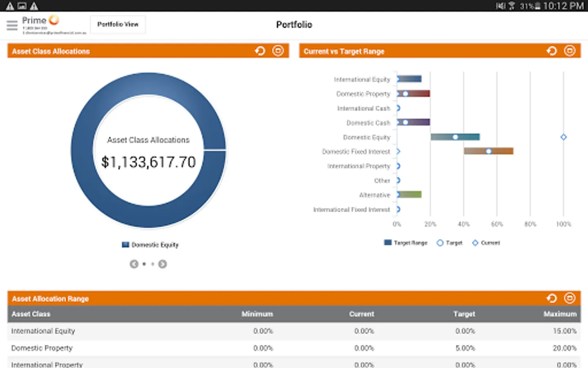
Task: Click the Domestic Fixed Interest orange range bar
Action: (489, 151)
